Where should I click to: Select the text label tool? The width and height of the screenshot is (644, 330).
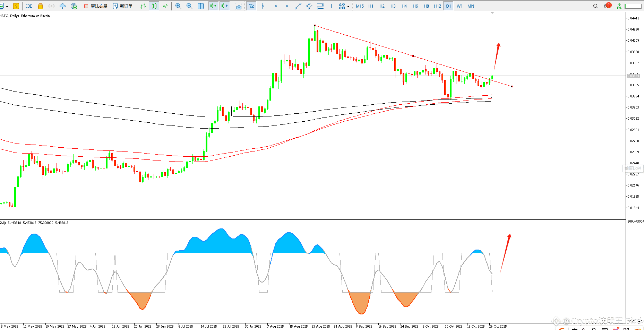[x=331, y=6]
